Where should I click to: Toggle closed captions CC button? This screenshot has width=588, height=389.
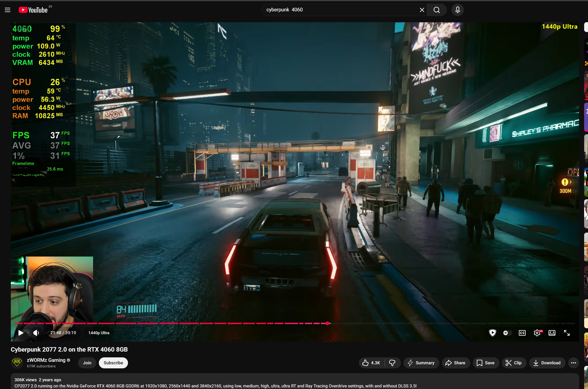522,333
